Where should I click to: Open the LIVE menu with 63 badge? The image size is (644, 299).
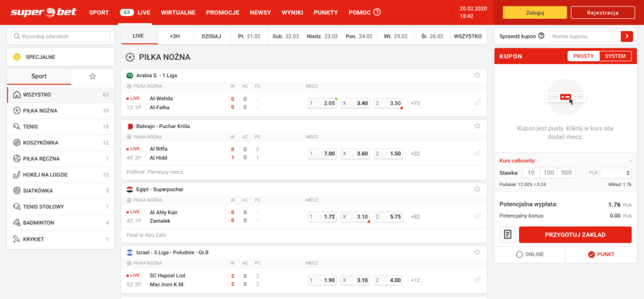pos(135,13)
